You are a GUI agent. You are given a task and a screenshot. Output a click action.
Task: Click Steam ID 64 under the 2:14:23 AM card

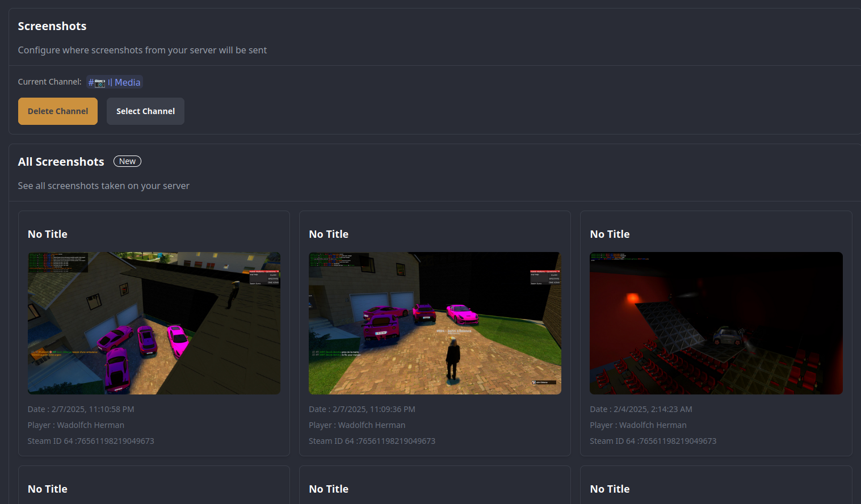(x=653, y=441)
